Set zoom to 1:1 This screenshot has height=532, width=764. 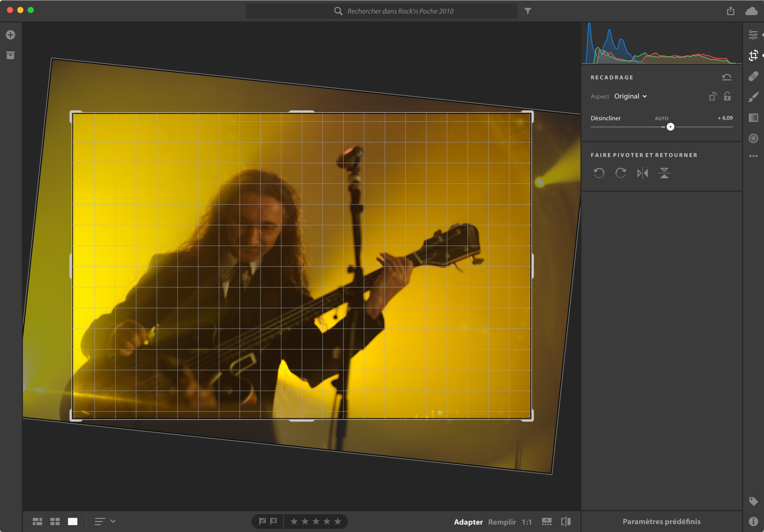pyautogui.click(x=527, y=522)
